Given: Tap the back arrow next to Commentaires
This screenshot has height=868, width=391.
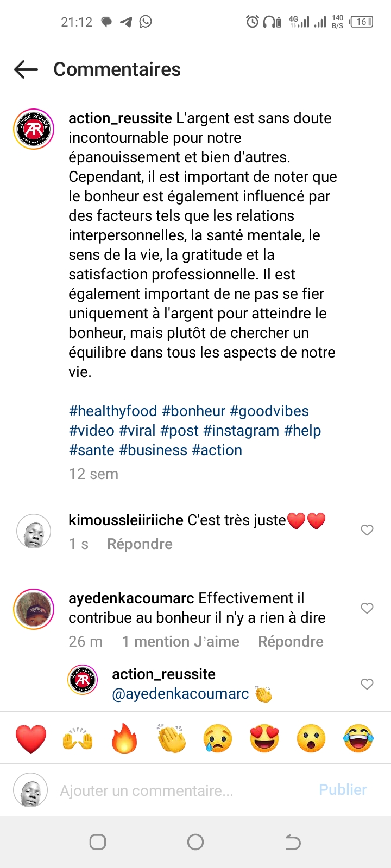Looking at the screenshot, I should pos(26,69).
